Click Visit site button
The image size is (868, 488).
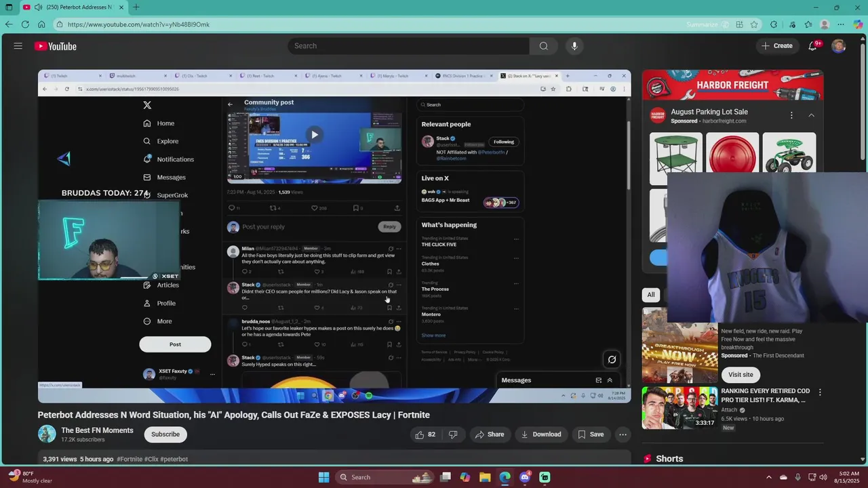741,375
